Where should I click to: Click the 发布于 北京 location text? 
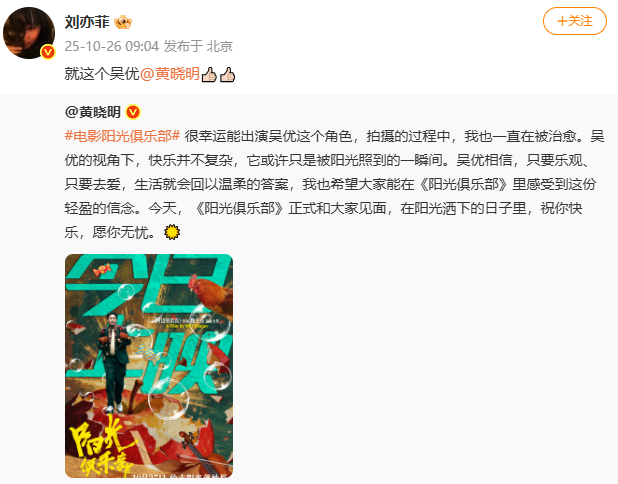pos(198,46)
